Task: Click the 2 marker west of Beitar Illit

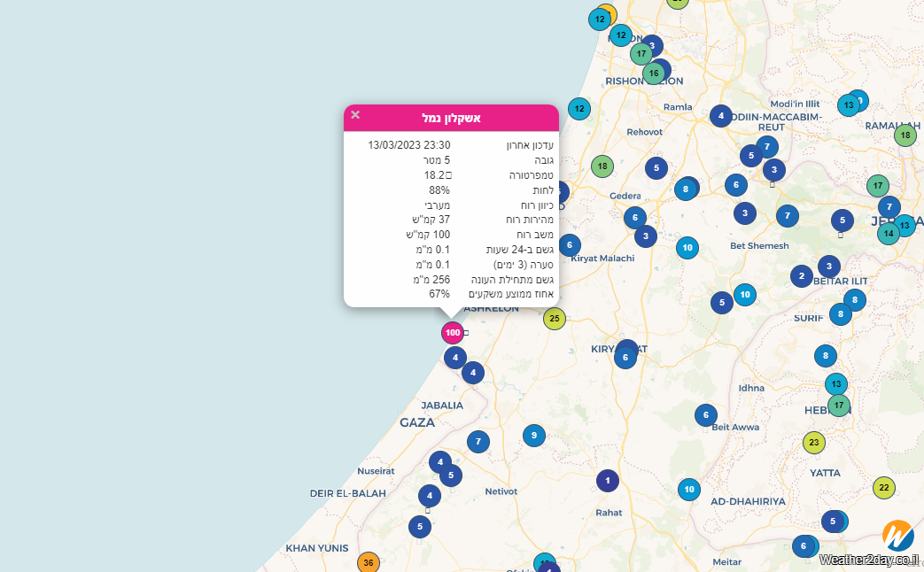Action: (x=801, y=276)
